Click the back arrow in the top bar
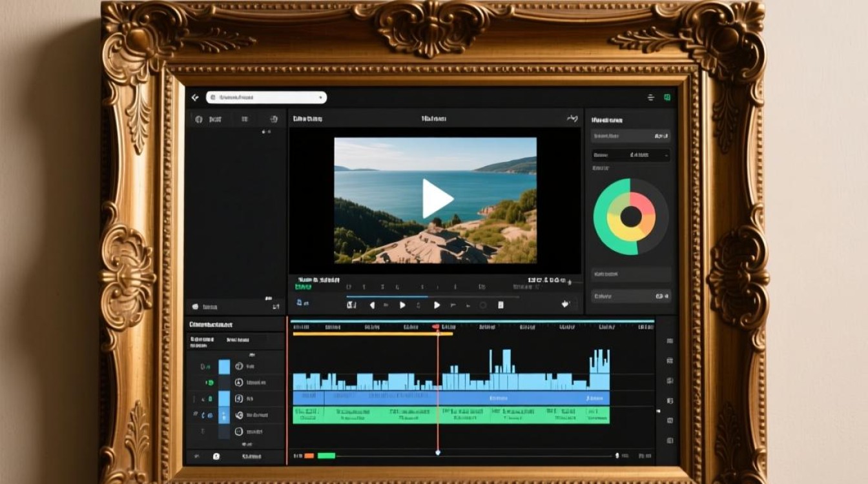Image resolution: width=868 pixels, height=484 pixels. pyautogui.click(x=194, y=97)
